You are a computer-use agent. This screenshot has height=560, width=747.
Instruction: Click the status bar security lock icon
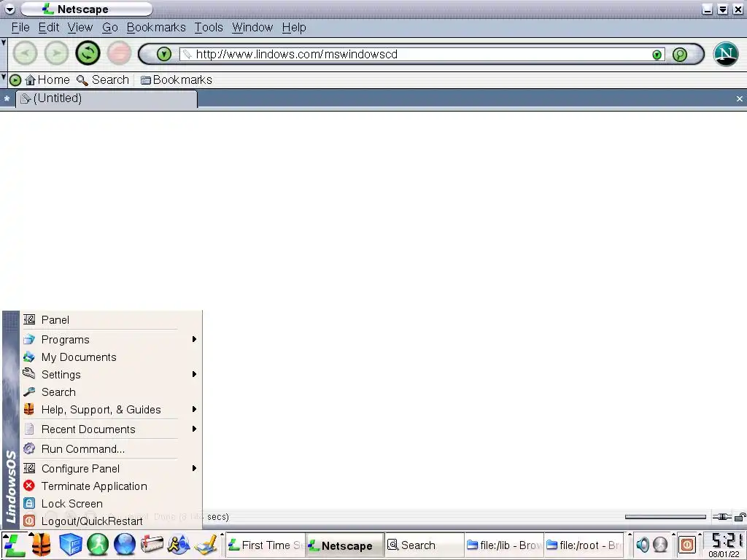[x=740, y=517]
